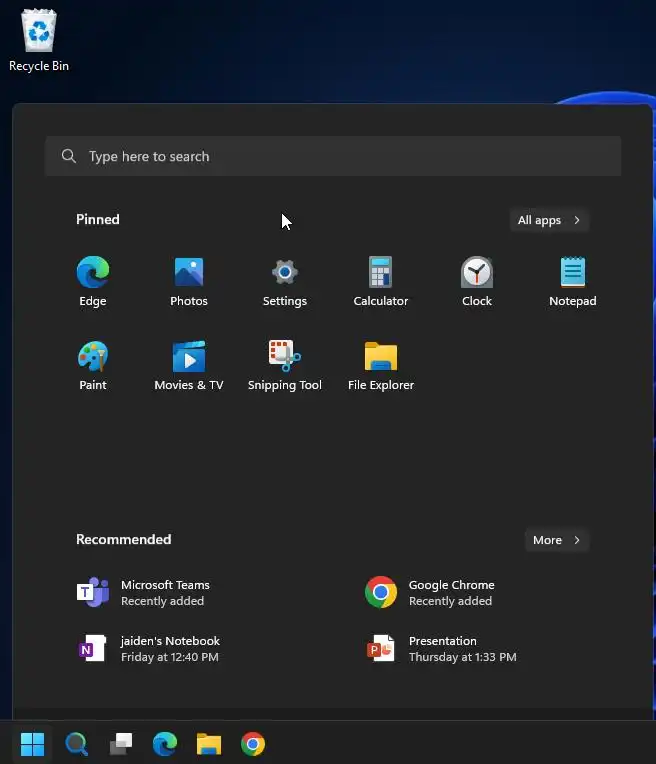Show More recommended items
Viewport: 656px width, 764px height.
557,540
